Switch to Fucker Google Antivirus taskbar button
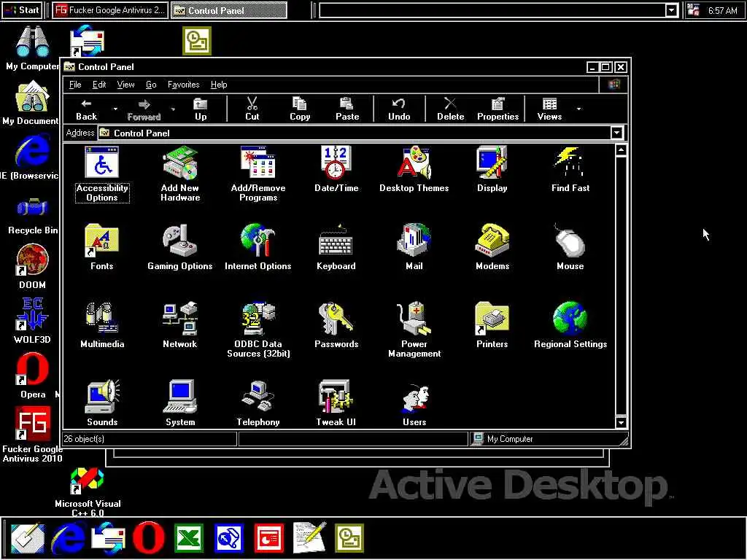Viewport: 747px width, 560px height. click(110, 10)
